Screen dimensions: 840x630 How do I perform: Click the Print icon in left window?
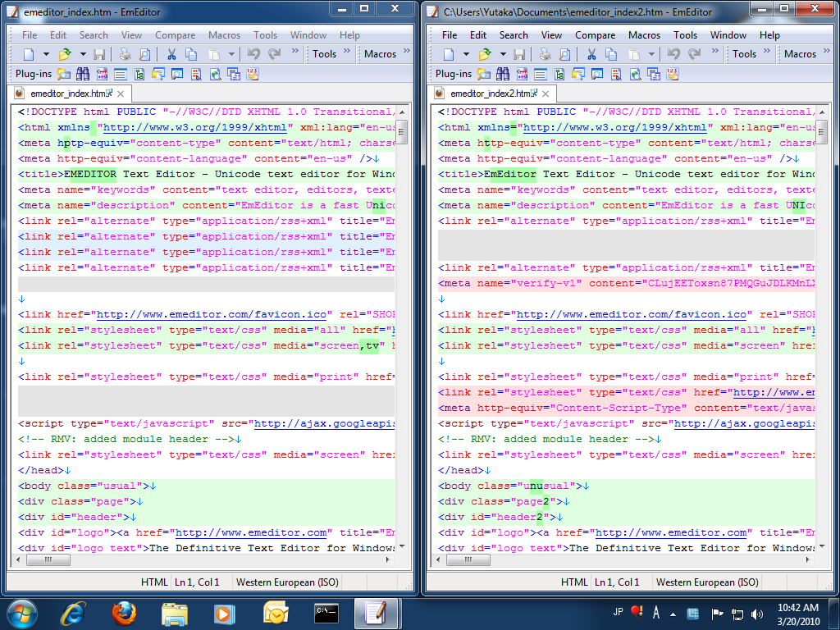click(x=125, y=54)
